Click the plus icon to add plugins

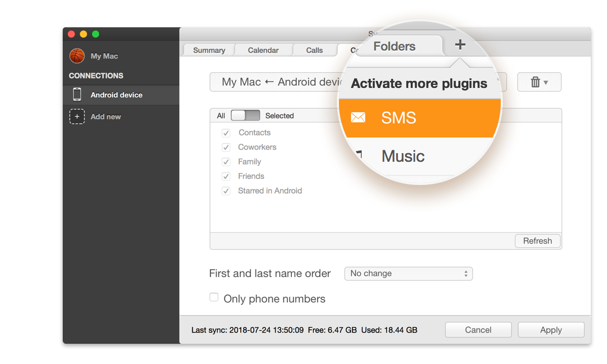(460, 44)
